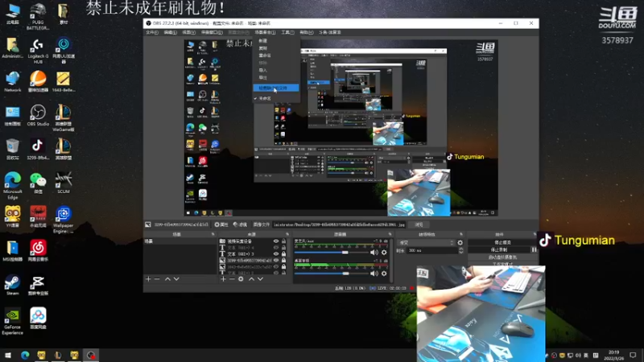Open the source 滤镜 filters button
The image size is (644, 362).
tap(240, 224)
